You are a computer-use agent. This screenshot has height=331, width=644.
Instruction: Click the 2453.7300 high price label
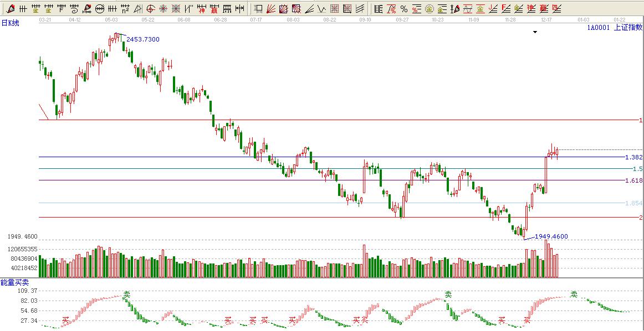[143, 39]
